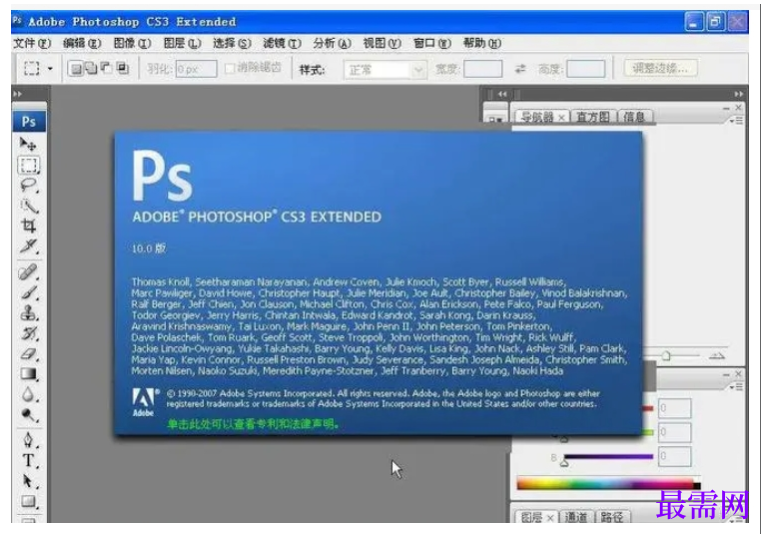The image size is (768, 536).
Task: Click the 宽度 width input field
Action: pyautogui.click(x=483, y=69)
